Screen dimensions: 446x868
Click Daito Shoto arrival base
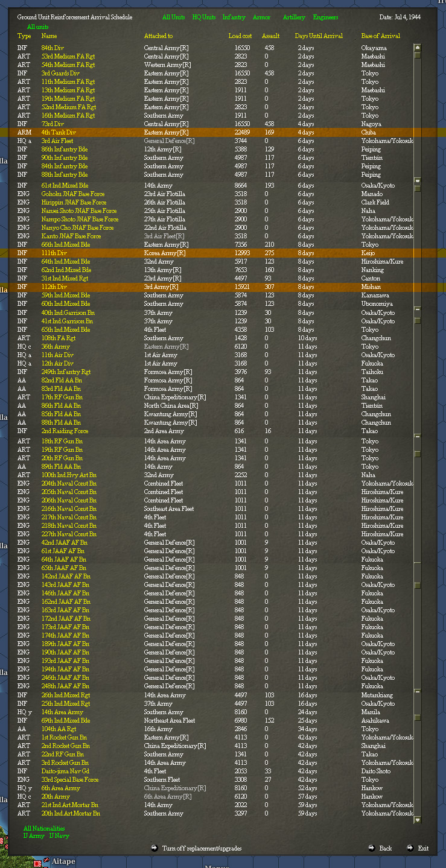pos(376,771)
